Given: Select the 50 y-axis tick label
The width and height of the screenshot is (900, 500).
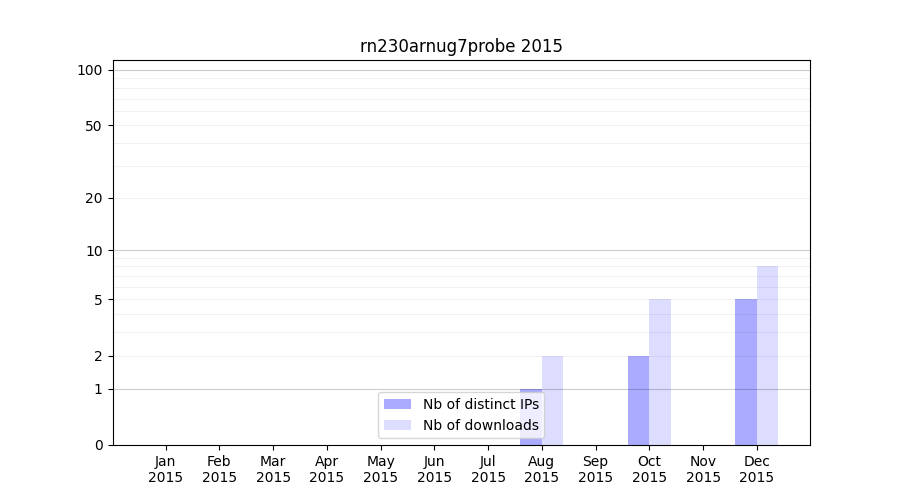Looking at the screenshot, I should point(93,126).
